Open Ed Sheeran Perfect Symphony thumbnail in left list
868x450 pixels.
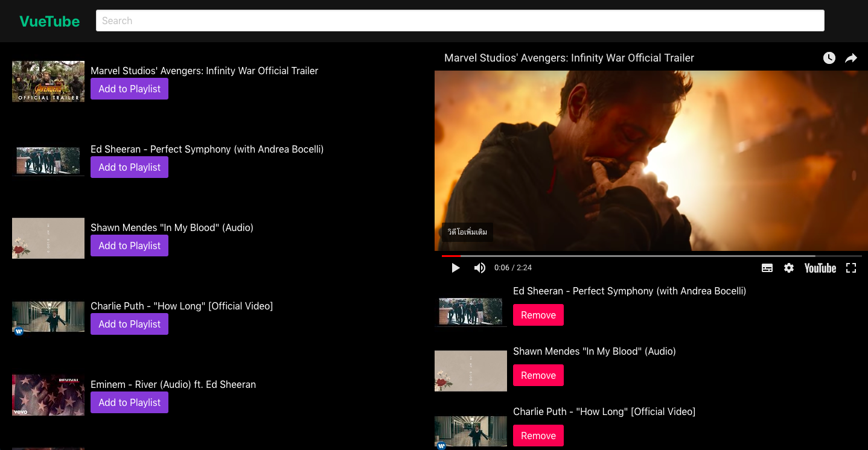[x=48, y=160]
